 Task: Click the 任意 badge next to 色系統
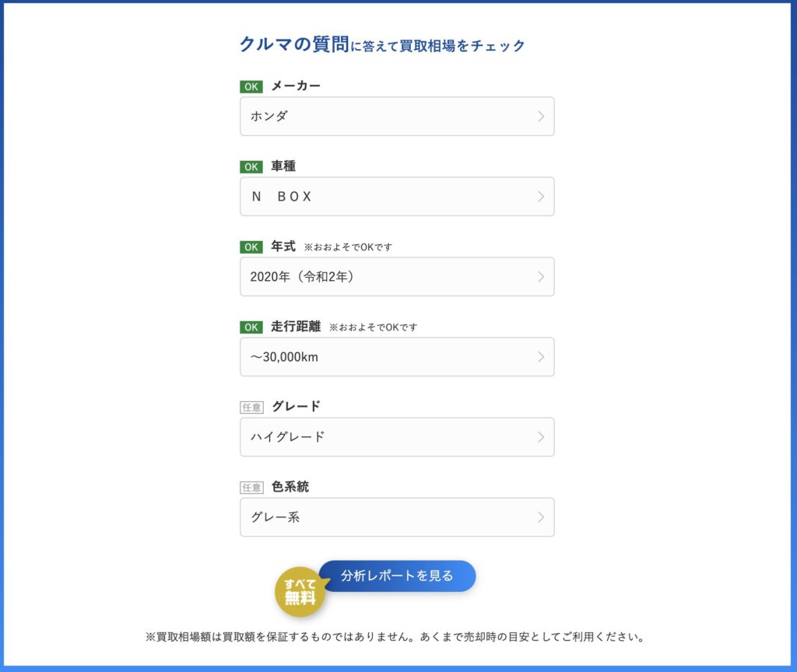[251, 488]
